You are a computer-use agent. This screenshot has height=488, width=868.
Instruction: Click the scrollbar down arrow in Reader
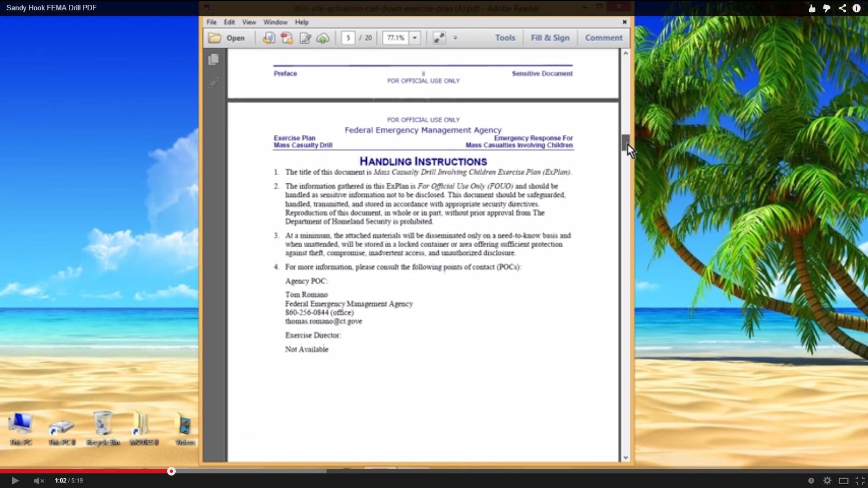pyautogui.click(x=626, y=458)
